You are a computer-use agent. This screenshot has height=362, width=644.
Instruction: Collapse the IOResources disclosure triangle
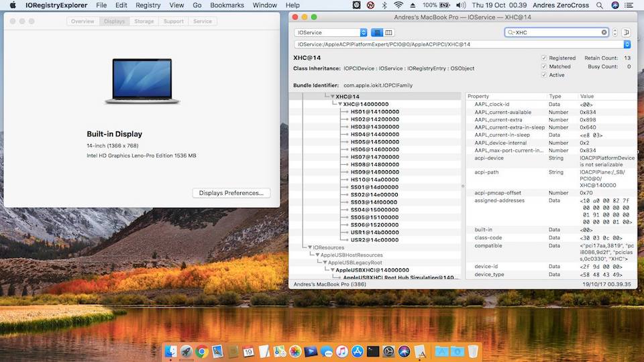309,247
